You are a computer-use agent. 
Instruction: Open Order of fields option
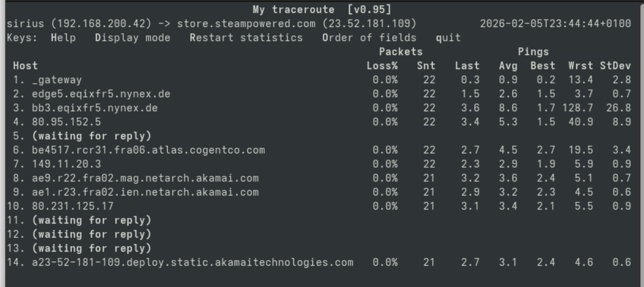(369, 38)
